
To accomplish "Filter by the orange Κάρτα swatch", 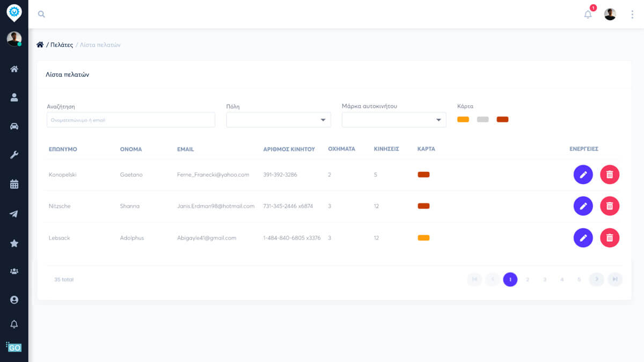I will tap(463, 119).
